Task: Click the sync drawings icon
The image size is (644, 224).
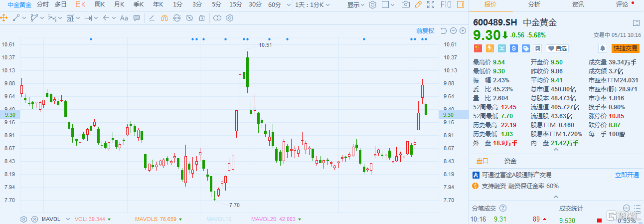Action: tap(177, 18)
